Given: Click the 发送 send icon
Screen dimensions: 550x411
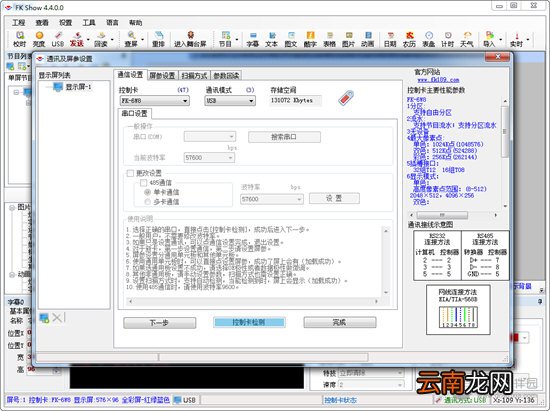Looking at the screenshot, I should (77, 39).
